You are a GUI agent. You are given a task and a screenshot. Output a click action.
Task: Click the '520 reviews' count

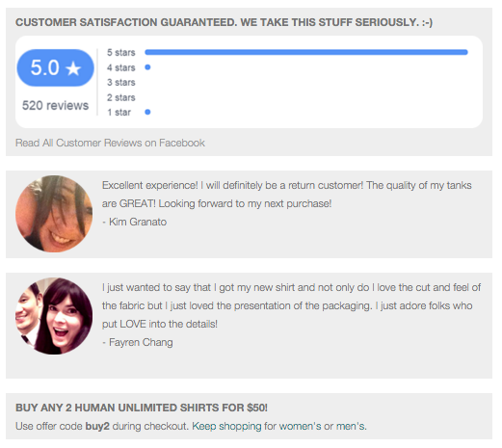click(x=55, y=105)
